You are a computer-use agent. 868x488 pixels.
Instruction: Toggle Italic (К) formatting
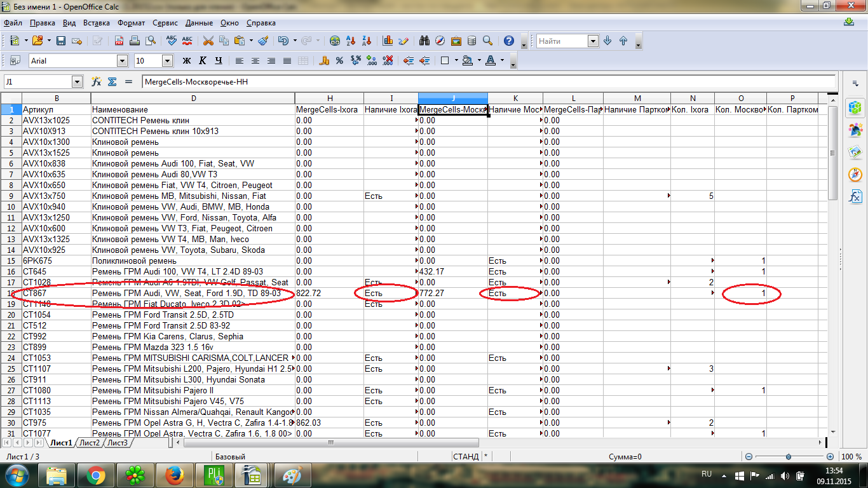pyautogui.click(x=203, y=60)
